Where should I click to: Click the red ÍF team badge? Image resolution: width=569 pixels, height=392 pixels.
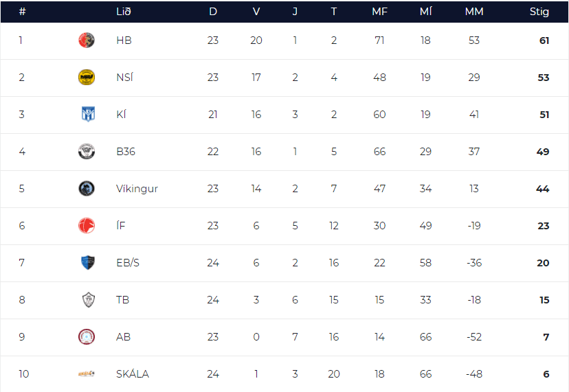[x=87, y=226]
